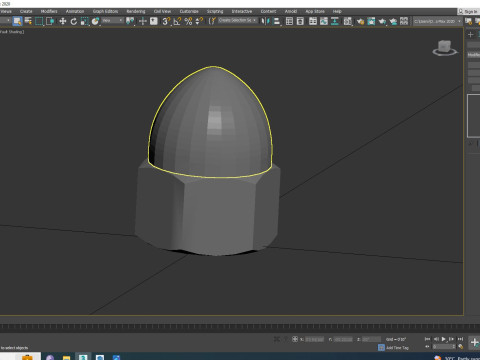Activate the Select Object tool
The image size is (480, 360).
pyautogui.click(x=17, y=21)
